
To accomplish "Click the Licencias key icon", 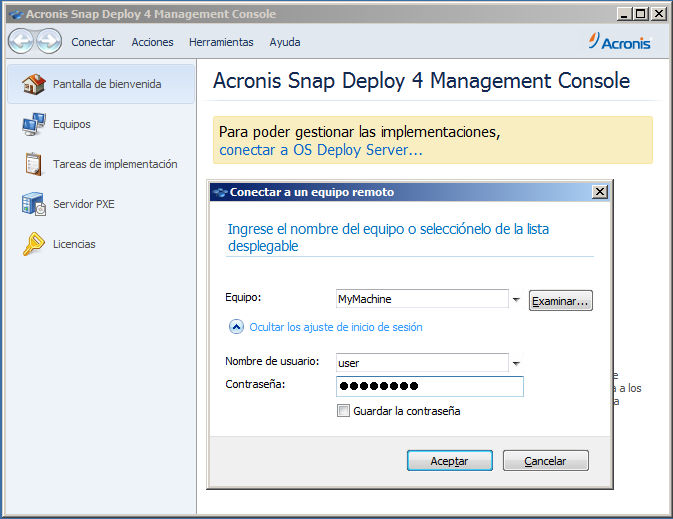I will (34, 244).
